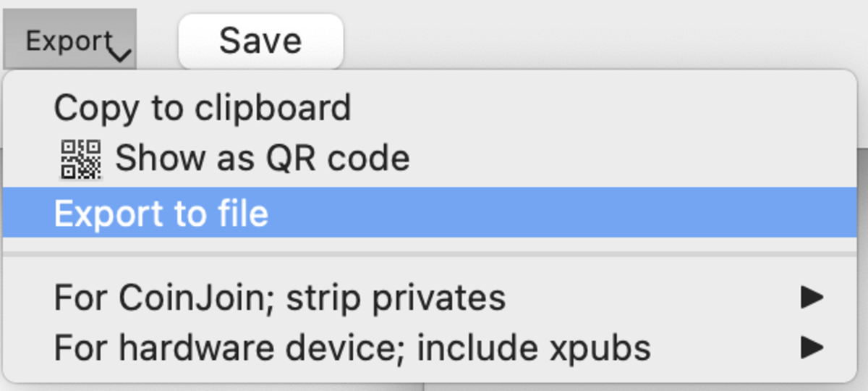Click the QR code display menu entry text

(x=262, y=159)
